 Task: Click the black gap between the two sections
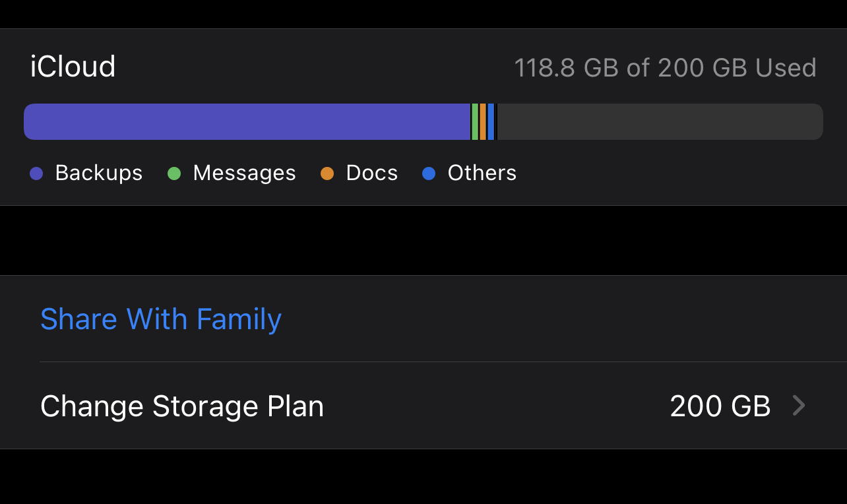coord(423,240)
